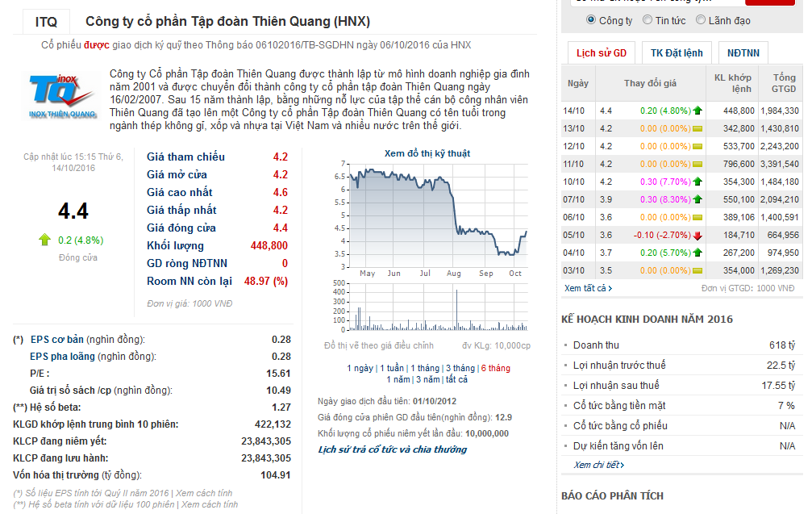The width and height of the screenshot is (812, 514).
Task: Show the tất cả chart range
Action: (456, 379)
